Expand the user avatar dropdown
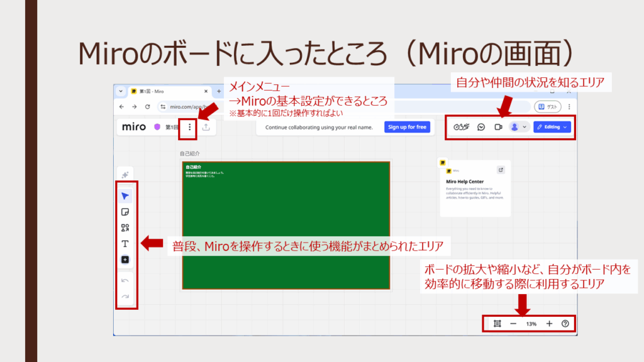Screen dimensions: 644x362 click(x=519, y=127)
